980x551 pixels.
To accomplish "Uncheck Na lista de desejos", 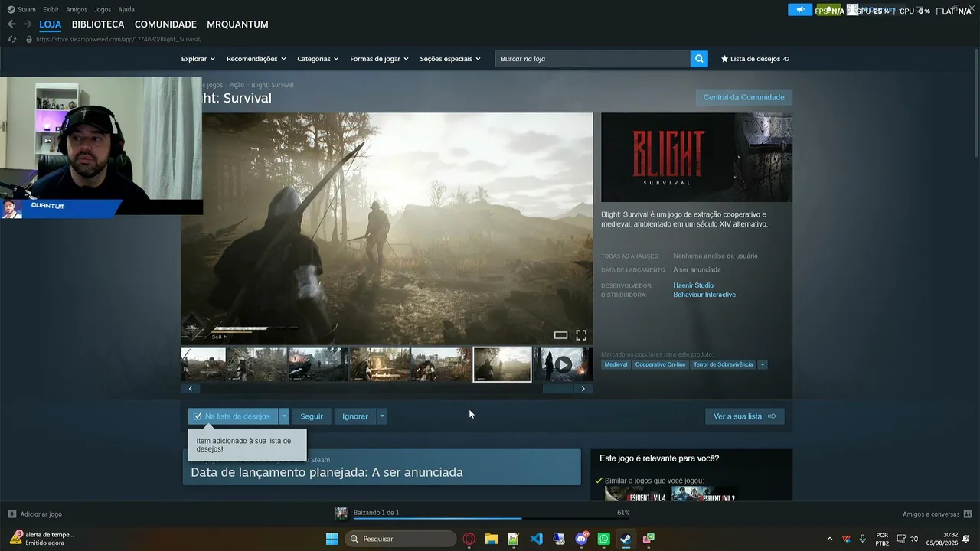I will coord(233,416).
